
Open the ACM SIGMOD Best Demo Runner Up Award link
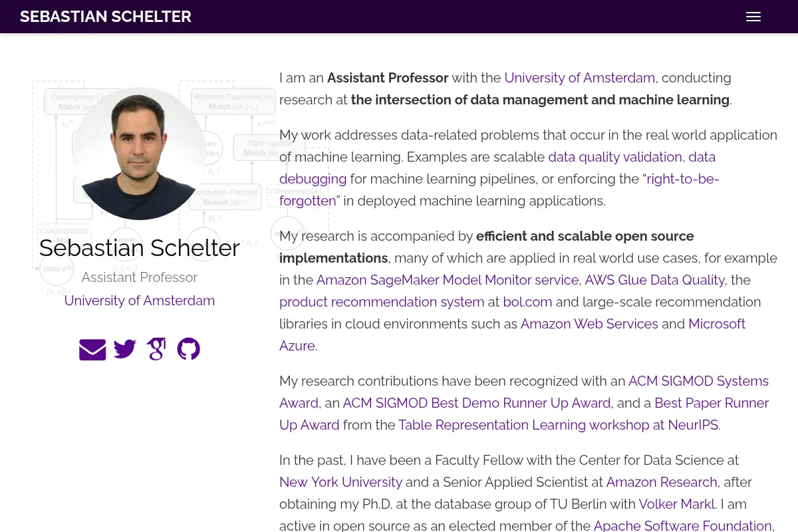(x=477, y=403)
